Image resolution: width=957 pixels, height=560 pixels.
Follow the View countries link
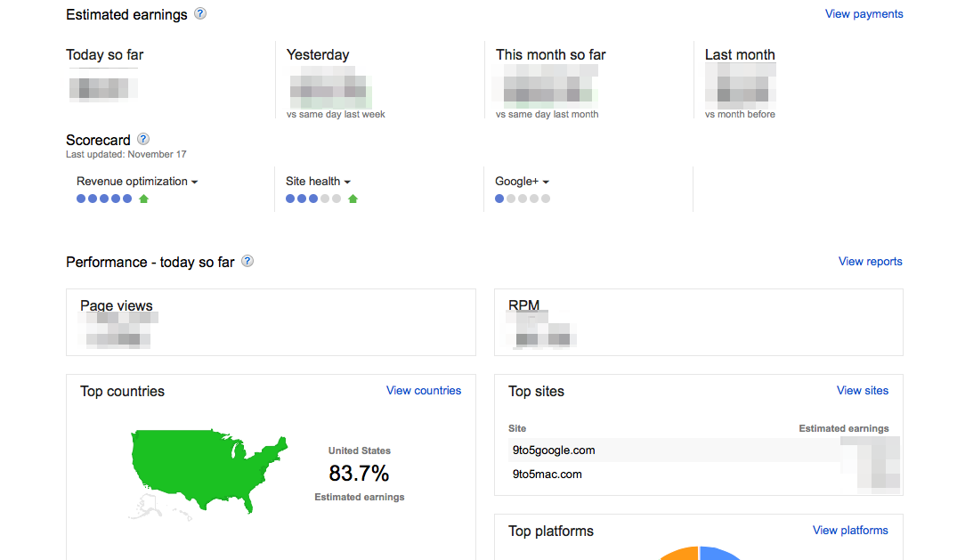424,390
